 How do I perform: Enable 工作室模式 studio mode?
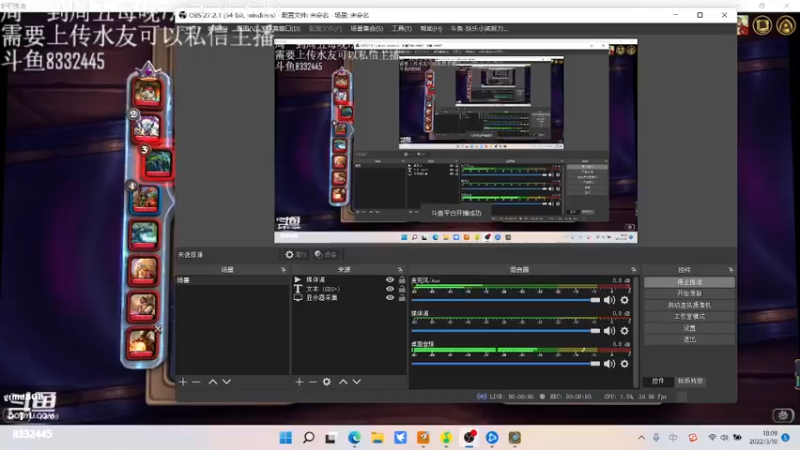point(689,316)
